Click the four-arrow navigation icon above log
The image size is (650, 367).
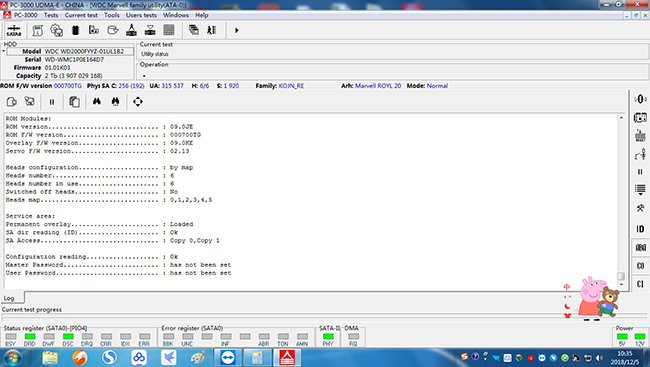point(138,102)
